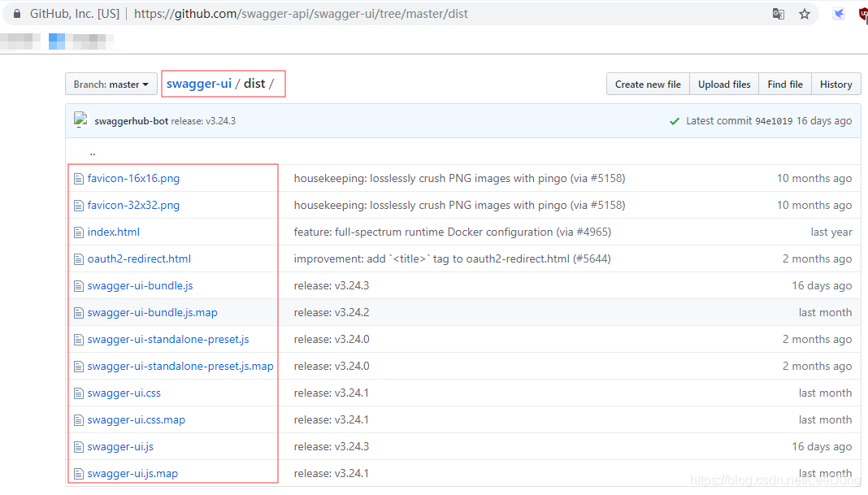868x495 pixels.
Task: Open swagger-ui-bundle.js.map file
Action: (152, 312)
